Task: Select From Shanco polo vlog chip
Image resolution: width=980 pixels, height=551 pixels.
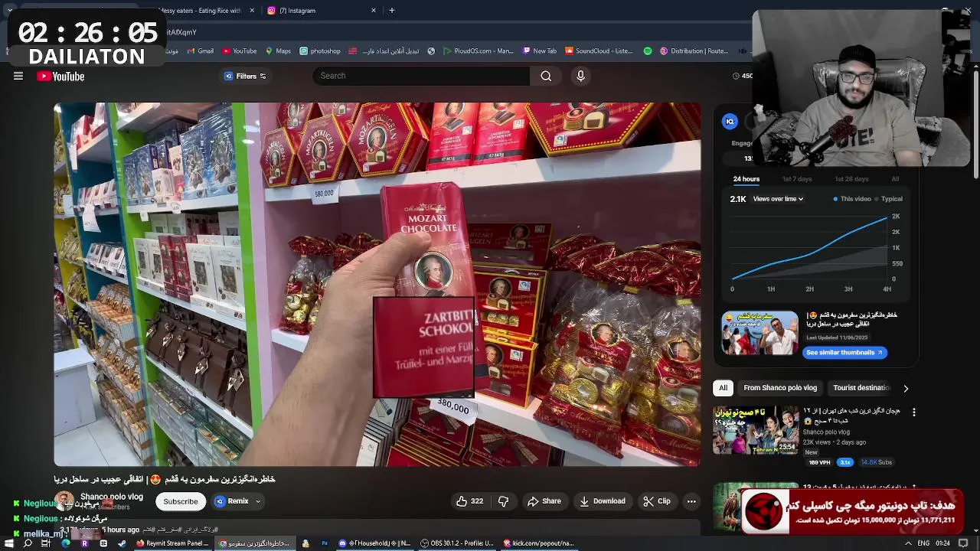Action: 780,388
